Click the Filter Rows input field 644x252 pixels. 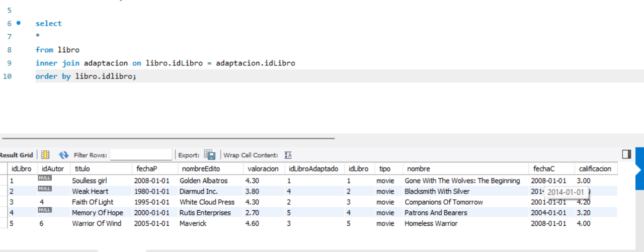(x=141, y=155)
